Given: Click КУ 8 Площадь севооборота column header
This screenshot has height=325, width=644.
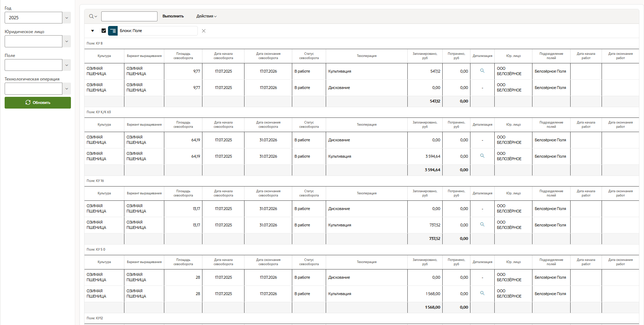Looking at the screenshot, I should pos(183,56).
